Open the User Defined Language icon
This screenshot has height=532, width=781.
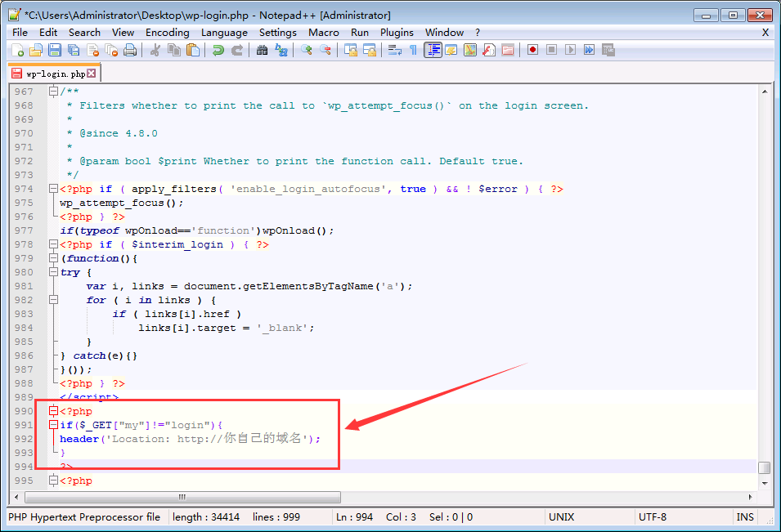(x=451, y=51)
